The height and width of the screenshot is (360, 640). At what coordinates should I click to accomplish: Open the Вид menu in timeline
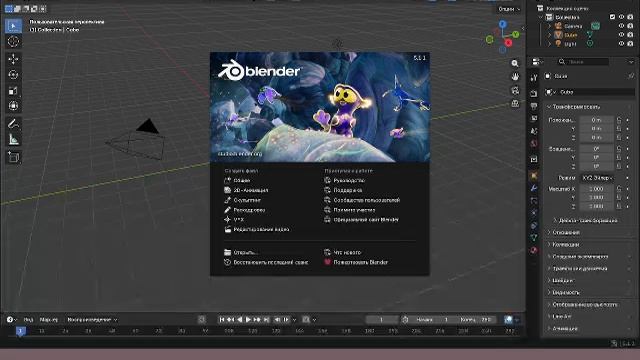(x=28, y=320)
